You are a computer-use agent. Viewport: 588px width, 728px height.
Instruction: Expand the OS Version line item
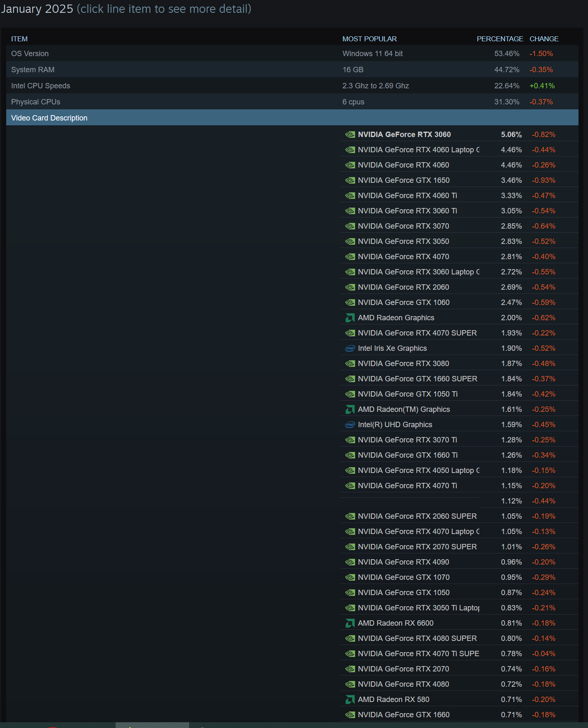coord(292,54)
